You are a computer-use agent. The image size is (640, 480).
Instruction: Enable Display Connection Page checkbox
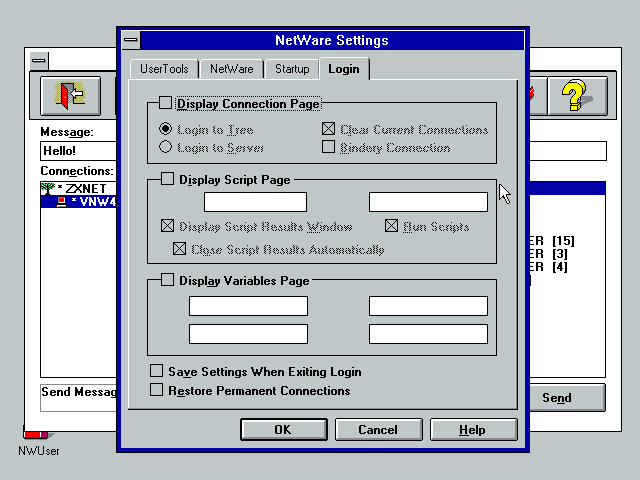[x=165, y=103]
